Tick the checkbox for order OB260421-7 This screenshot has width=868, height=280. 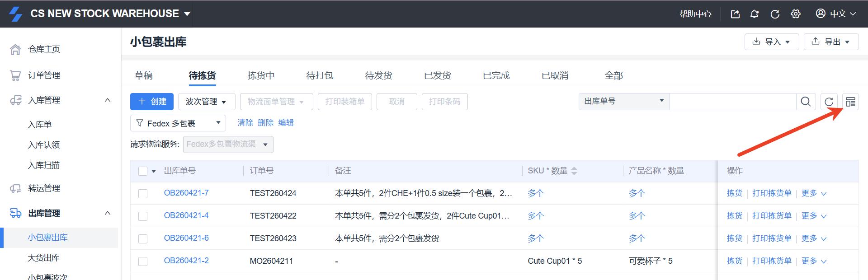pos(143,194)
